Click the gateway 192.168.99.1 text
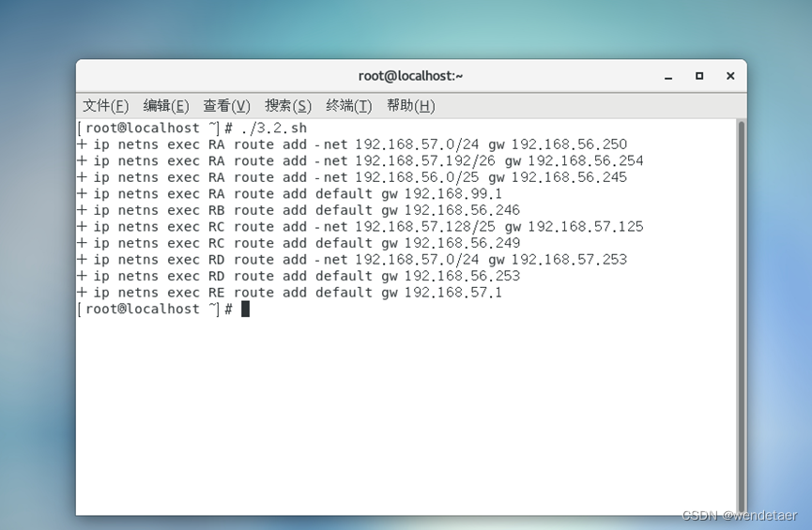 453,194
